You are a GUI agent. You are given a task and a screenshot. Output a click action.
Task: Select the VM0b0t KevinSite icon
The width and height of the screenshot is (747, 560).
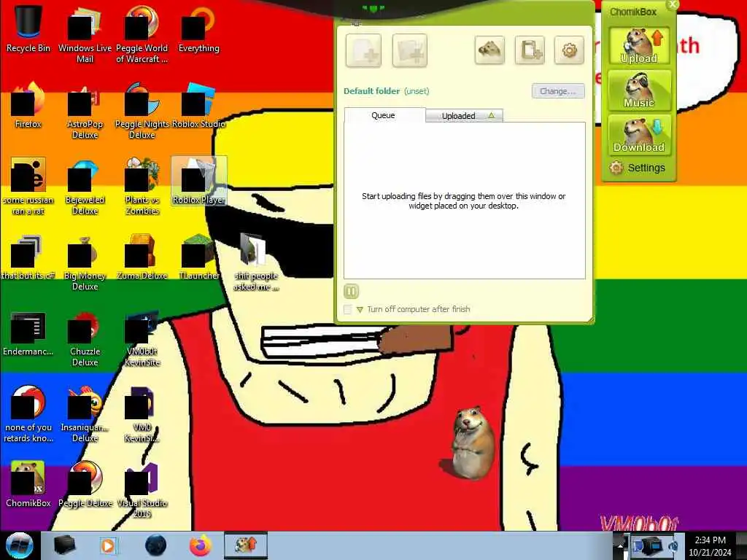(x=142, y=338)
